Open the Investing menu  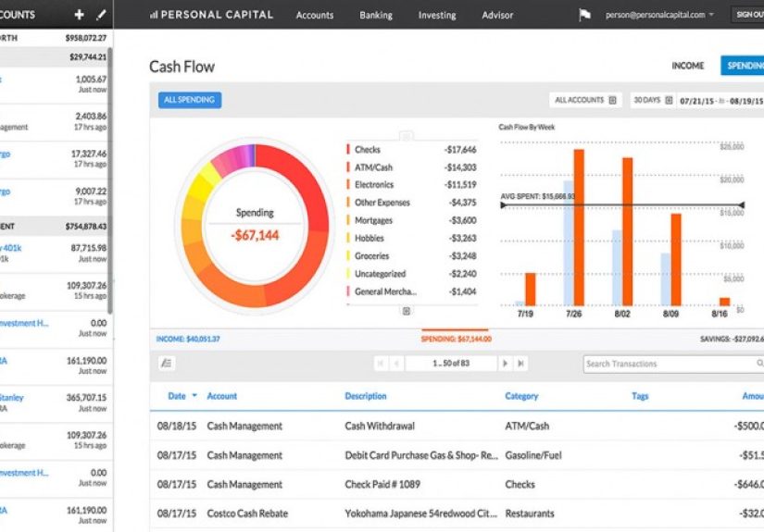point(437,15)
